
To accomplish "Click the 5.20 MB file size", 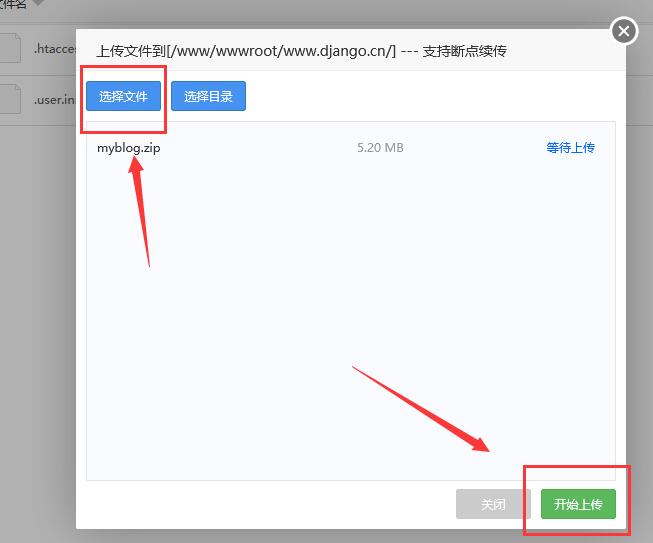I will pos(380,148).
